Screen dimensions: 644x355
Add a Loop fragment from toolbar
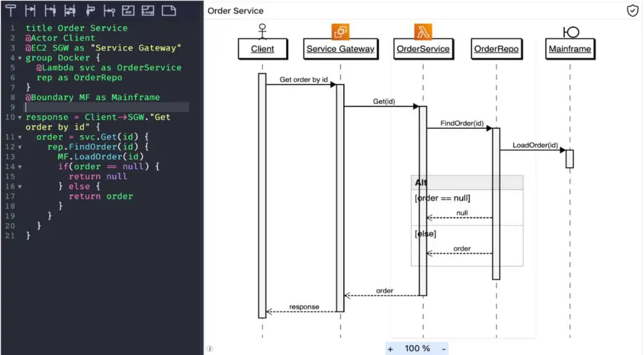(x=148, y=11)
